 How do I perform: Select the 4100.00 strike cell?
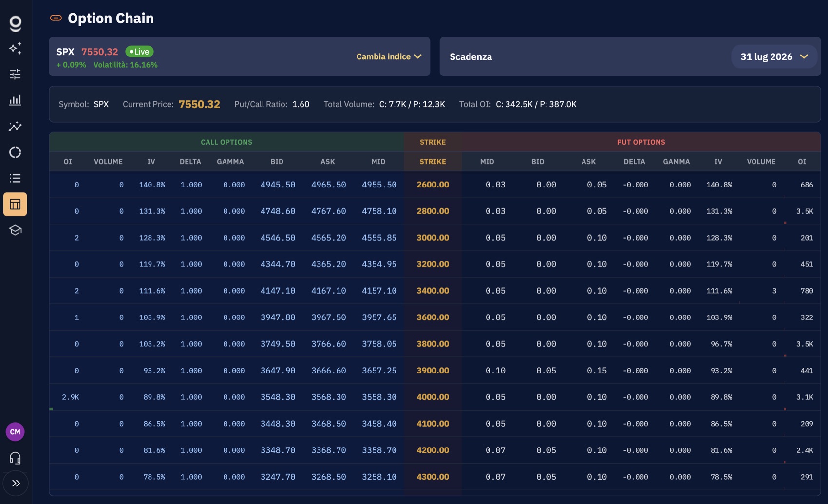coord(433,424)
